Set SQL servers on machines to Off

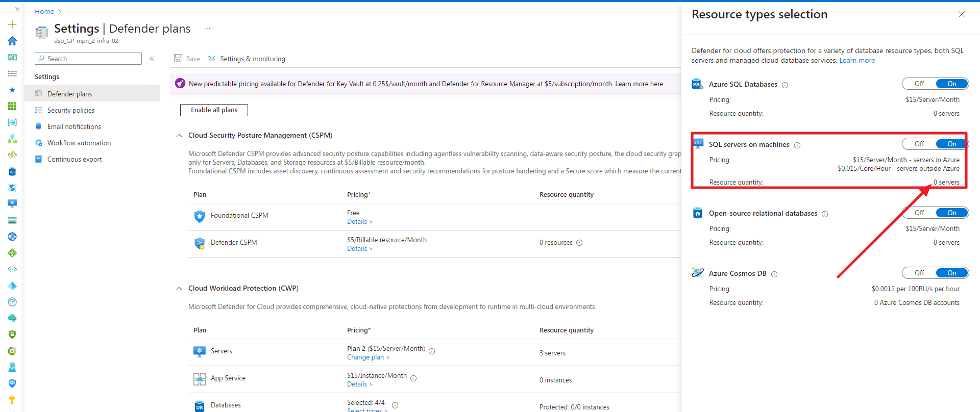(919, 144)
